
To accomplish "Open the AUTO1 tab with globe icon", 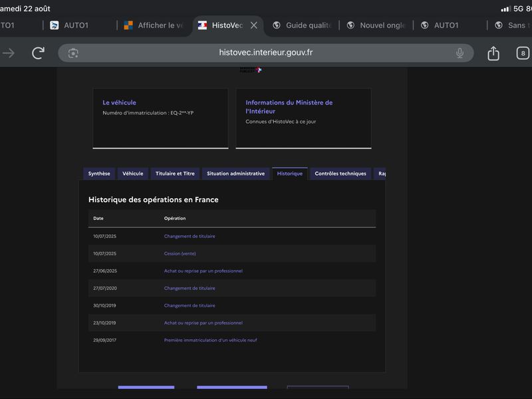I will pyautogui.click(x=440, y=25).
